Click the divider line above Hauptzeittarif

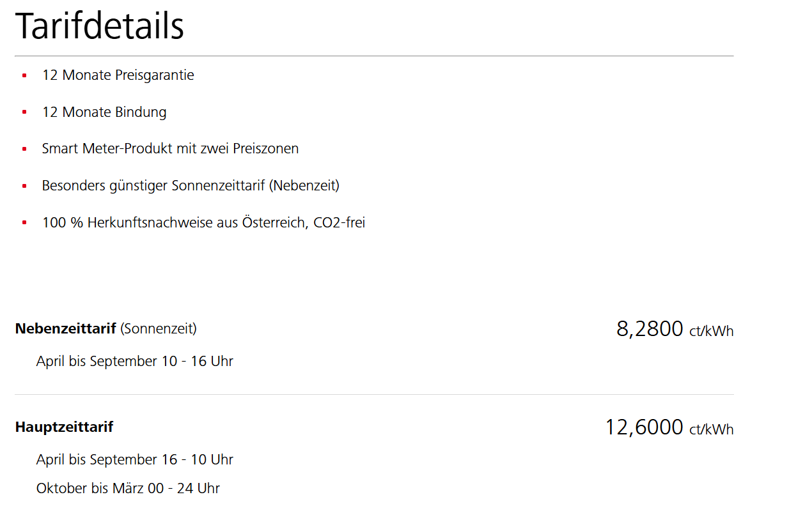pos(374,395)
